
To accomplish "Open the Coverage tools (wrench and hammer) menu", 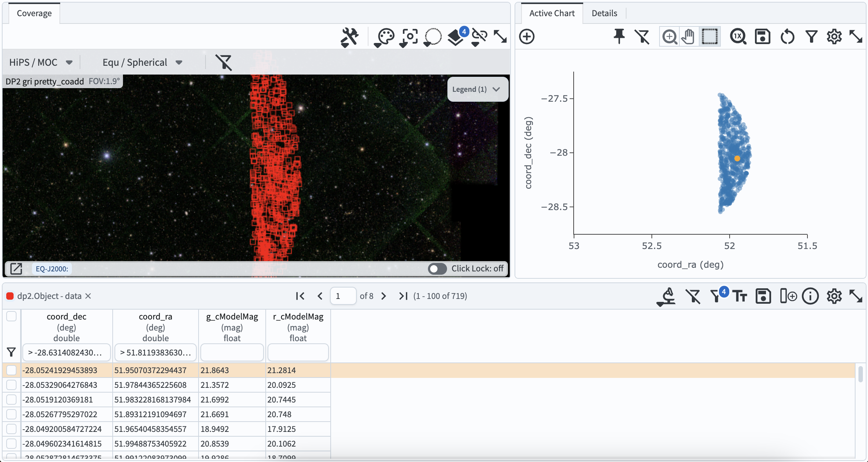I will click(349, 37).
